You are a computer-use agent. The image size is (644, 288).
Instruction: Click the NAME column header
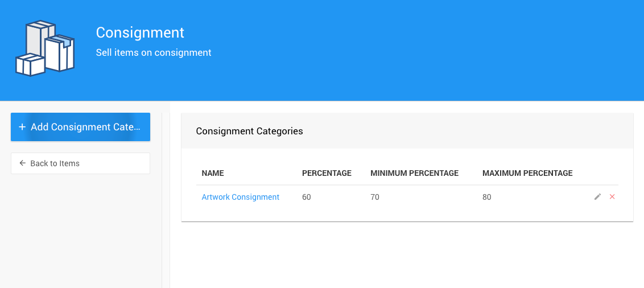(x=213, y=173)
